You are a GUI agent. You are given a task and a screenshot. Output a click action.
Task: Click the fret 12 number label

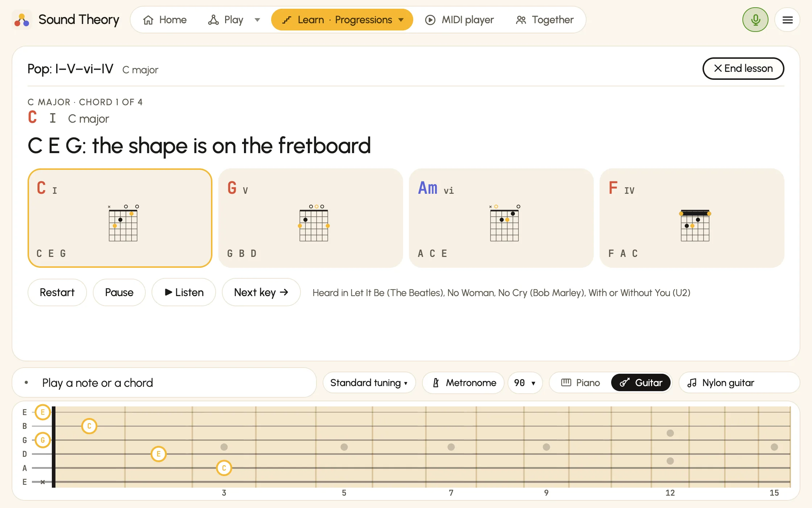(x=670, y=493)
